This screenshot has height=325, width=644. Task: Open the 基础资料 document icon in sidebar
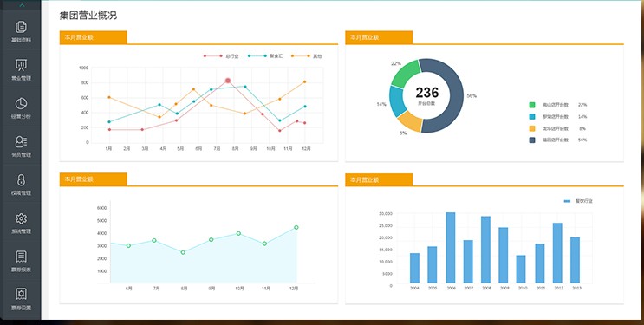pos(21,27)
